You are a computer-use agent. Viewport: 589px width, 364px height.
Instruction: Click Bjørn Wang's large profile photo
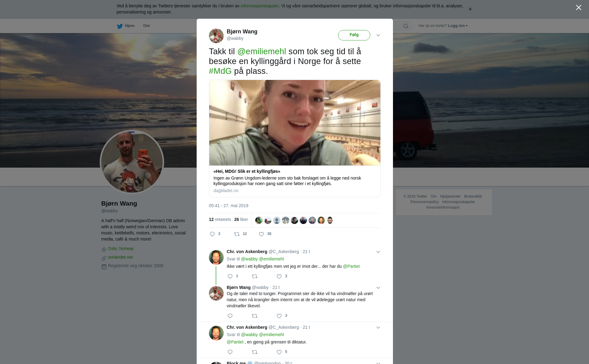pyautogui.click(x=132, y=162)
